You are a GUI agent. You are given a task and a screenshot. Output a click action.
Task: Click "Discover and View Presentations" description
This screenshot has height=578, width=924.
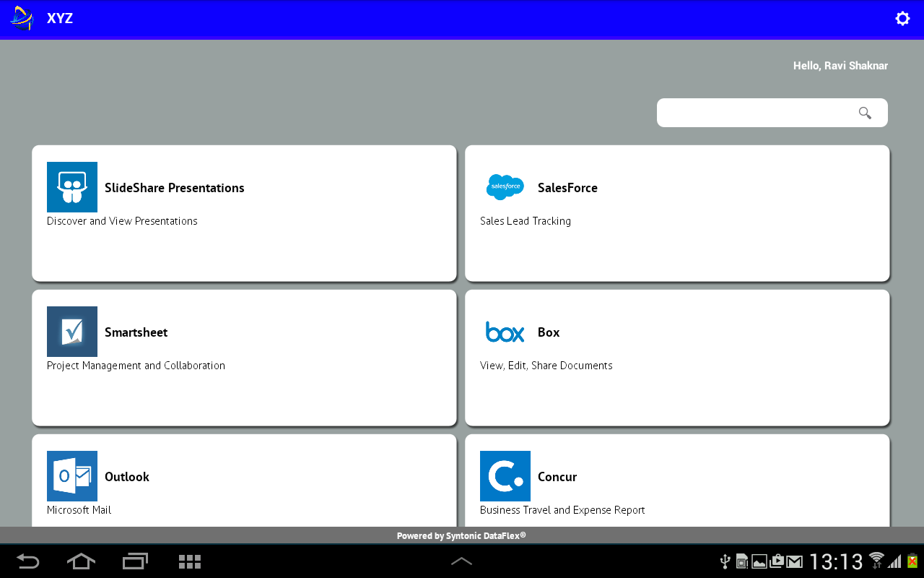coord(122,221)
